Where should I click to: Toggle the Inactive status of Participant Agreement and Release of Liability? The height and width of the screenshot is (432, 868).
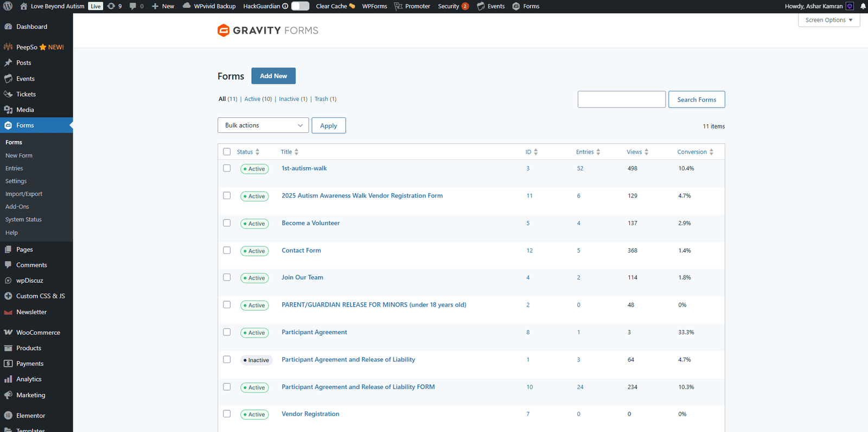point(256,360)
